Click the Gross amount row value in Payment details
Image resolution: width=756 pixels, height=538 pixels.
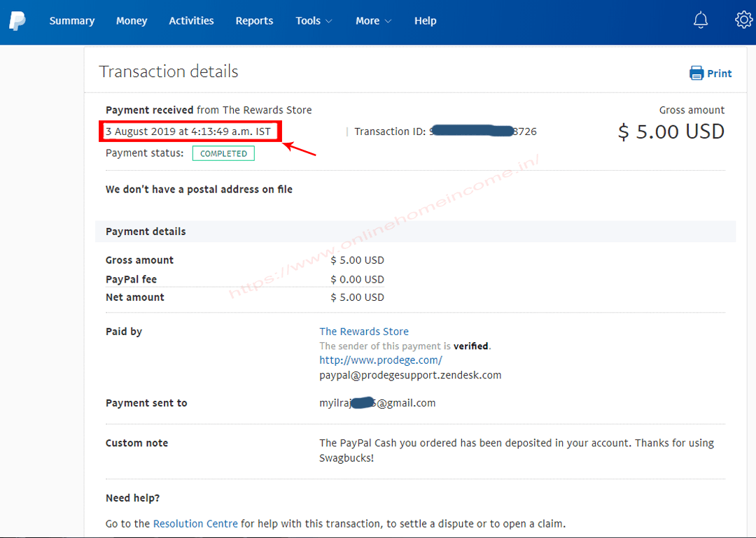[x=357, y=260]
